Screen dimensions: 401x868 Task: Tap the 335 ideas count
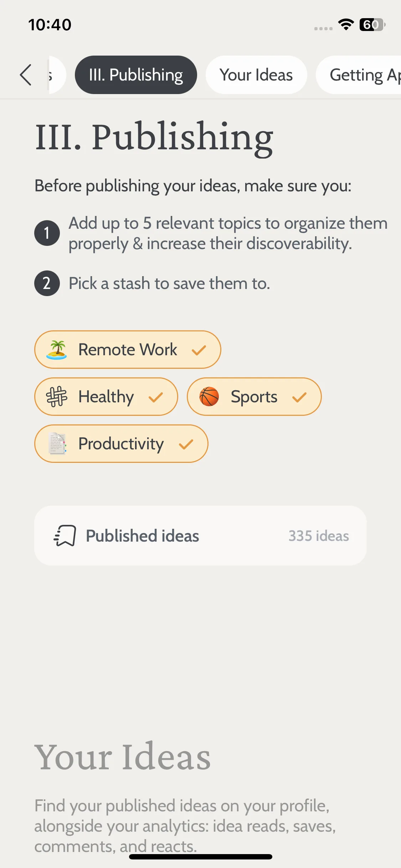tap(319, 536)
